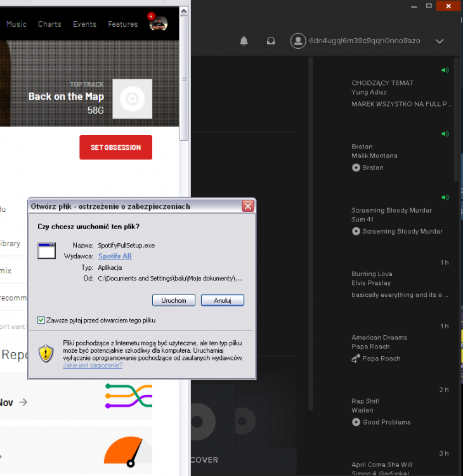463x476 pixels.
Task: Click album icon beside Good Problems
Action: 356,422
